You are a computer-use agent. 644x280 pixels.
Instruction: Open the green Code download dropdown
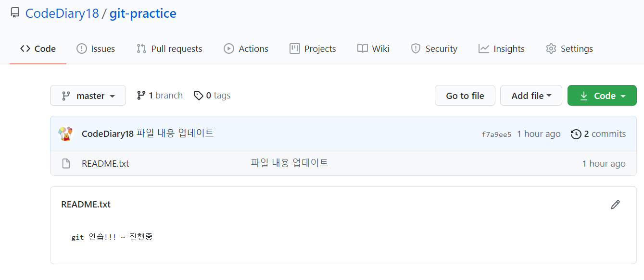602,96
